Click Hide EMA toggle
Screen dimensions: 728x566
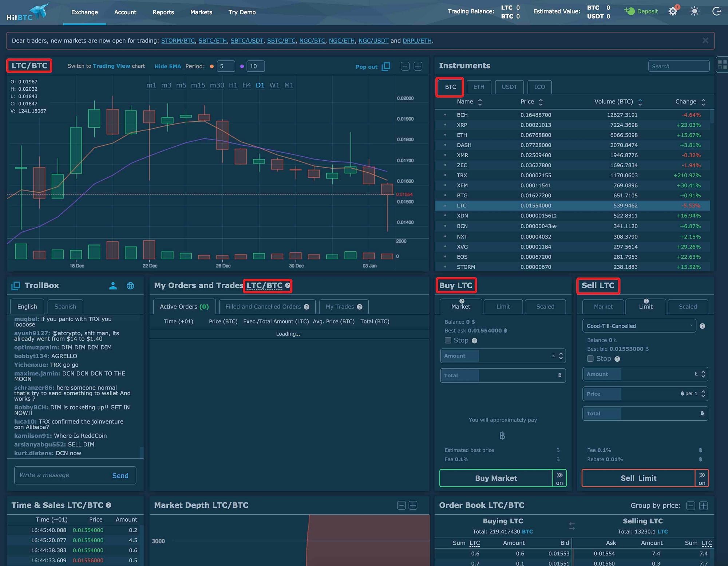tap(168, 66)
